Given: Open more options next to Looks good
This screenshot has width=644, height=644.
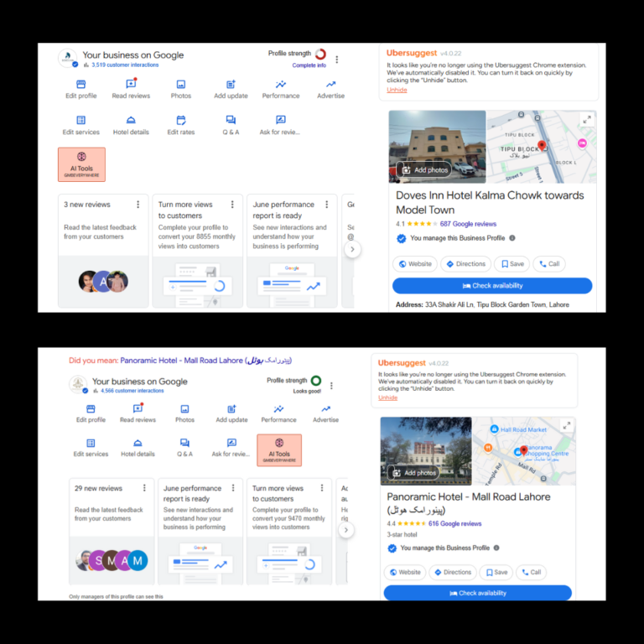Looking at the screenshot, I should 331,386.
